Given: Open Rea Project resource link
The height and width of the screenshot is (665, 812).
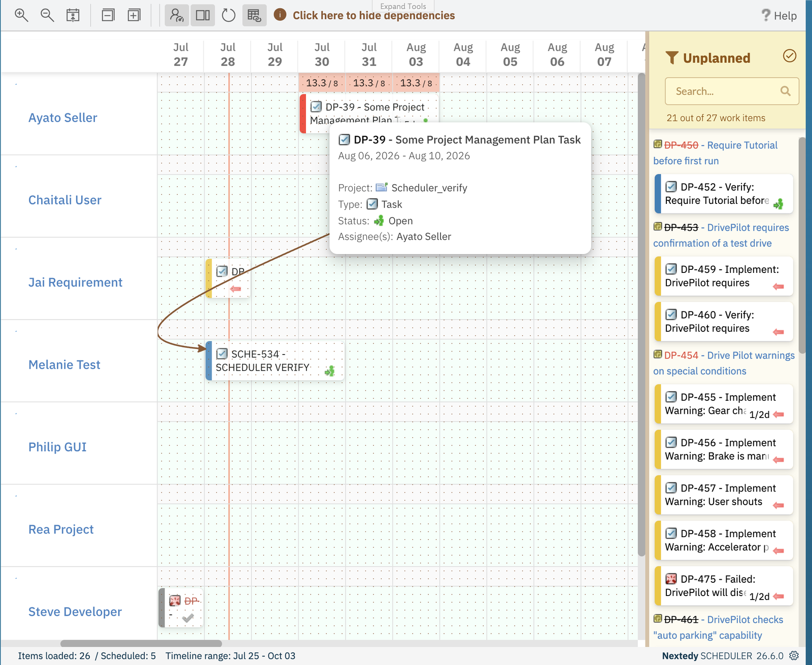Looking at the screenshot, I should click(x=61, y=530).
